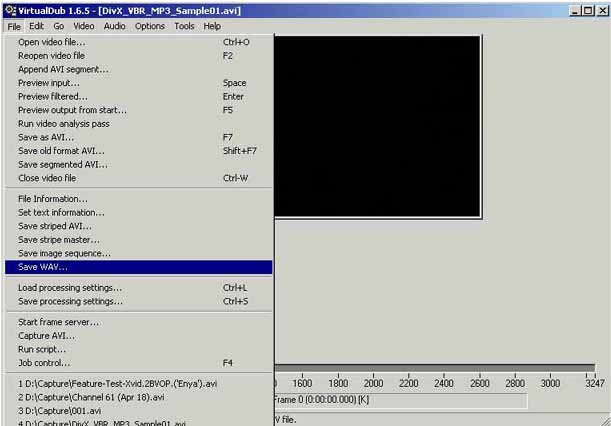
Task: Click the timeline seek bar track
Action: (435, 368)
